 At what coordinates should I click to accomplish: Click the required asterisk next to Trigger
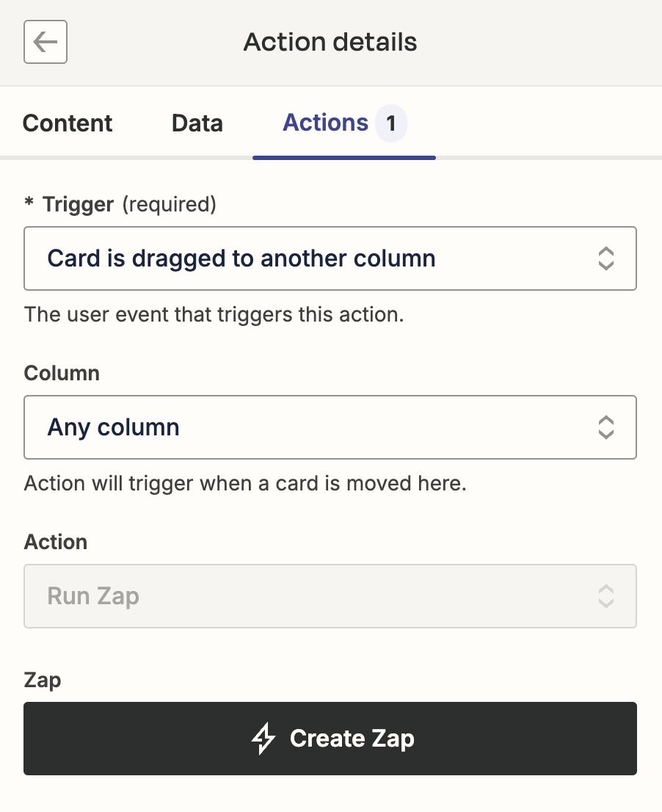[29, 203]
